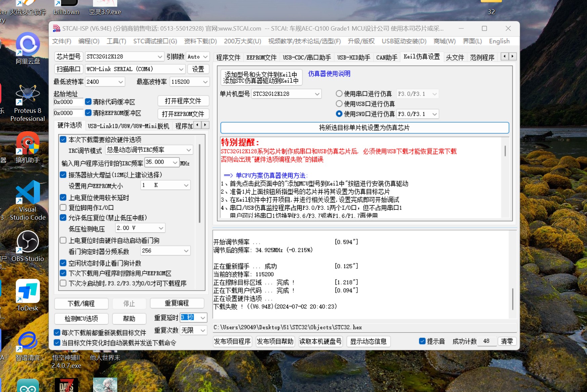
Task: Open 低压检测电压 2.00 V dropdown
Action: [x=140, y=228]
